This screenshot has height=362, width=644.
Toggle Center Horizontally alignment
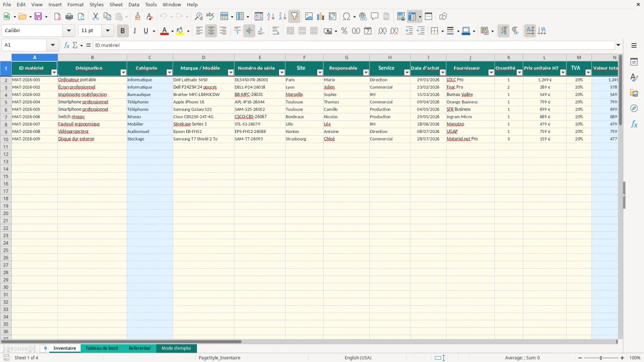point(211,31)
